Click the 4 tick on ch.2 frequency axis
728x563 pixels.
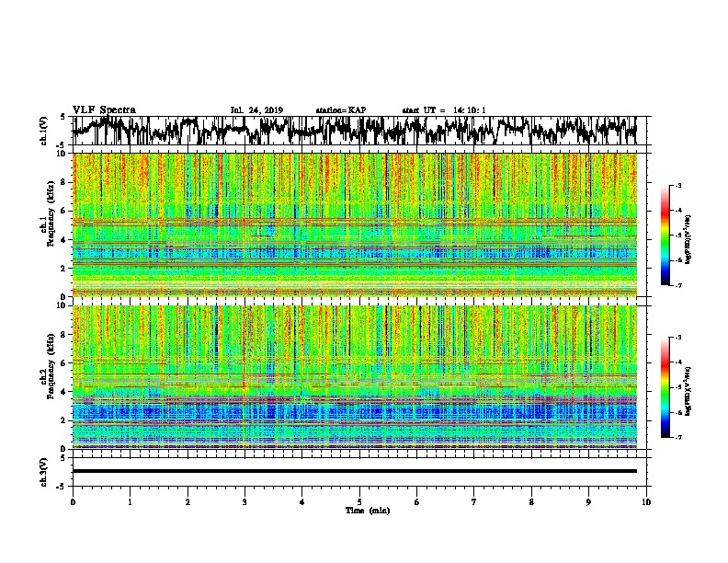(x=63, y=392)
